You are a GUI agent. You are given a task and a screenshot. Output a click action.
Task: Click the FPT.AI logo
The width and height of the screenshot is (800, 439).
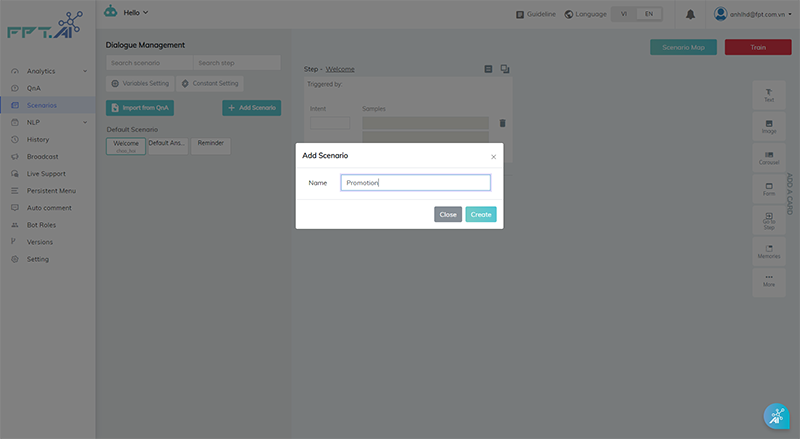click(45, 26)
